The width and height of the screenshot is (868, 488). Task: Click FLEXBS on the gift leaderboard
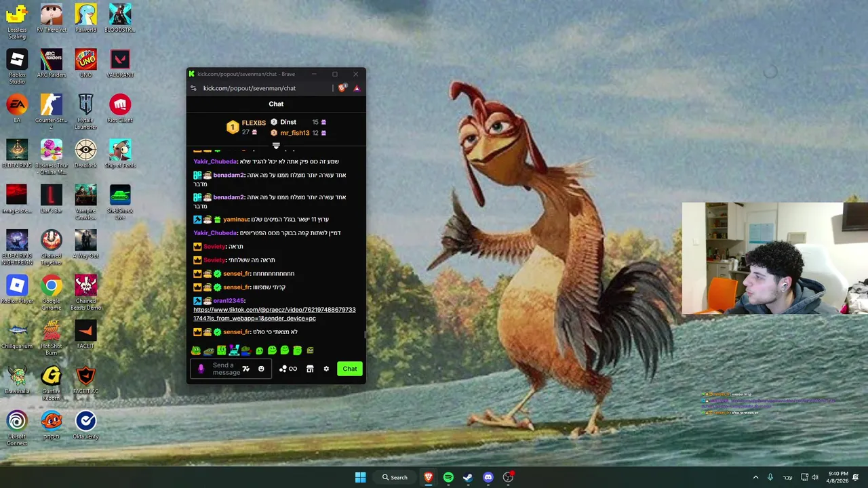click(x=254, y=123)
